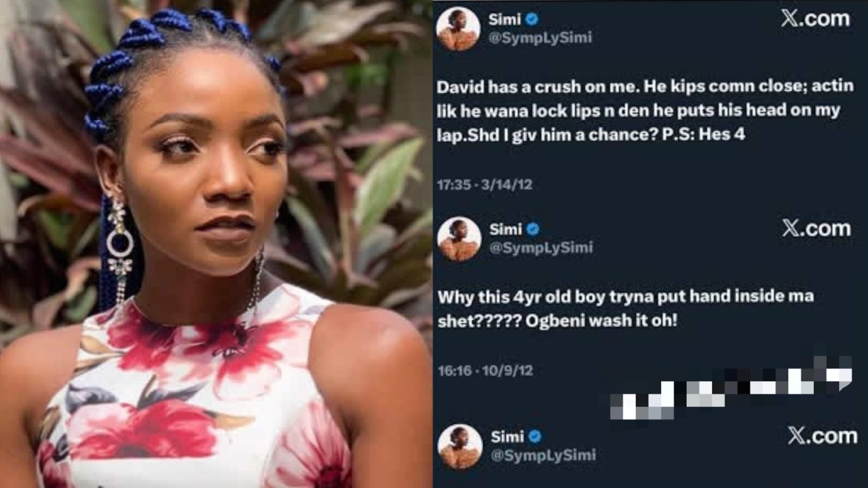The width and height of the screenshot is (868, 488).
Task: Click the 16:16 · 10/9/12 timestamp
Action: tap(485, 371)
